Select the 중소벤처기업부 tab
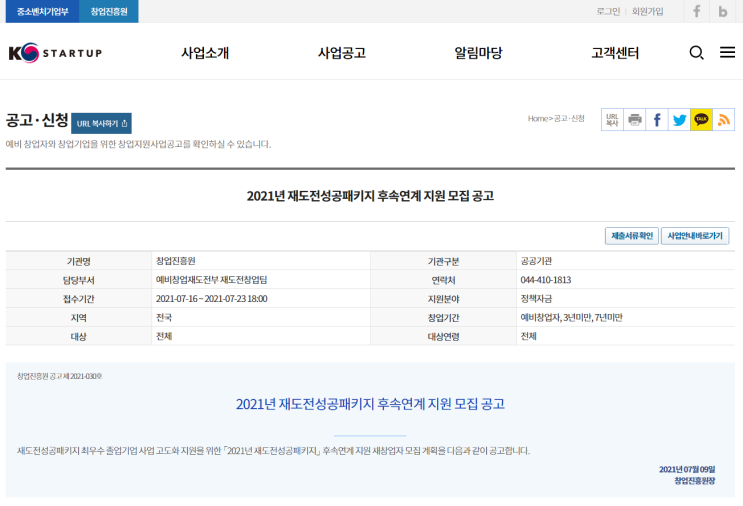Image resolution: width=743 pixels, height=506 pixels. click(x=43, y=11)
